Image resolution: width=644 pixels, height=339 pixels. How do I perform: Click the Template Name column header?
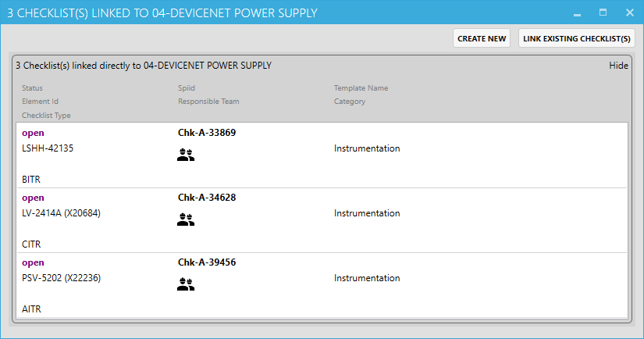coord(361,88)
